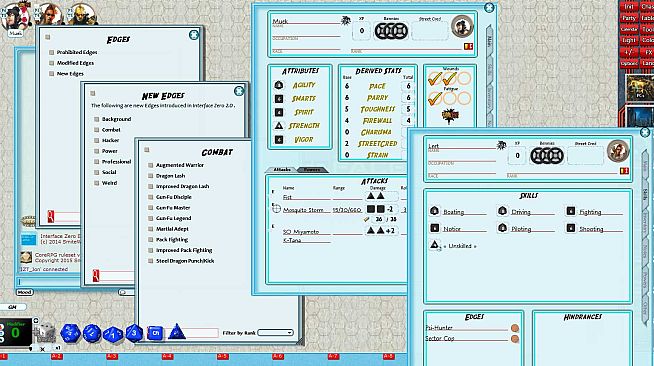654x366 pixels.
Task: Open Weird category in New Edges
Action: [x=109, y=183]
